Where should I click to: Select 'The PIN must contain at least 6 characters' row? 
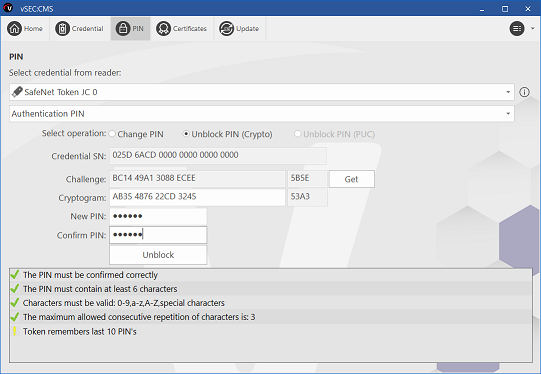tap(270, 289)
